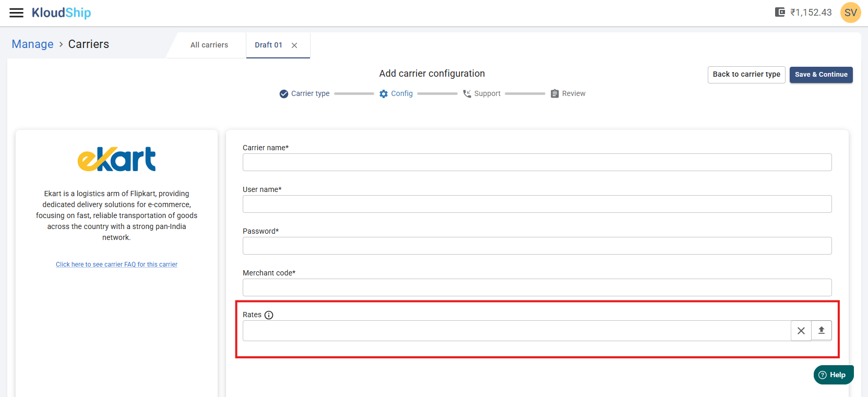868x397 pixels.
Task: Click the Rates info icon
Action: [x=269, y=315]
